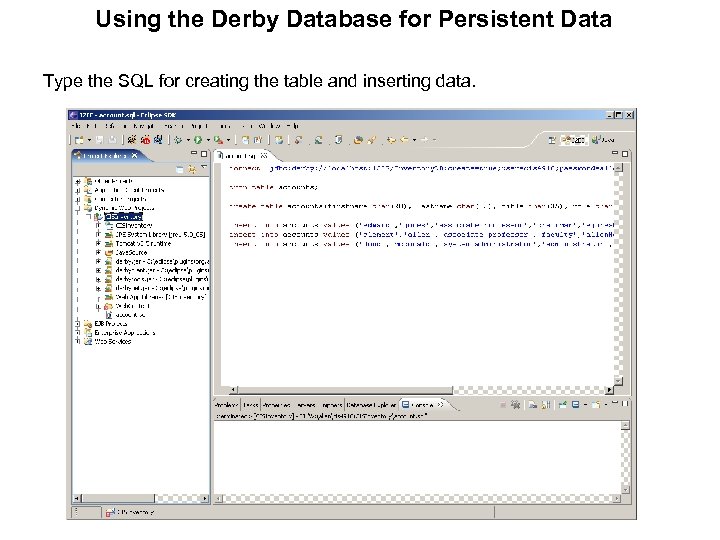Click Collapse All in Project Explorer toolbar
The height and width of the screenshot is (540, 720).
click(x=180, y=170)
